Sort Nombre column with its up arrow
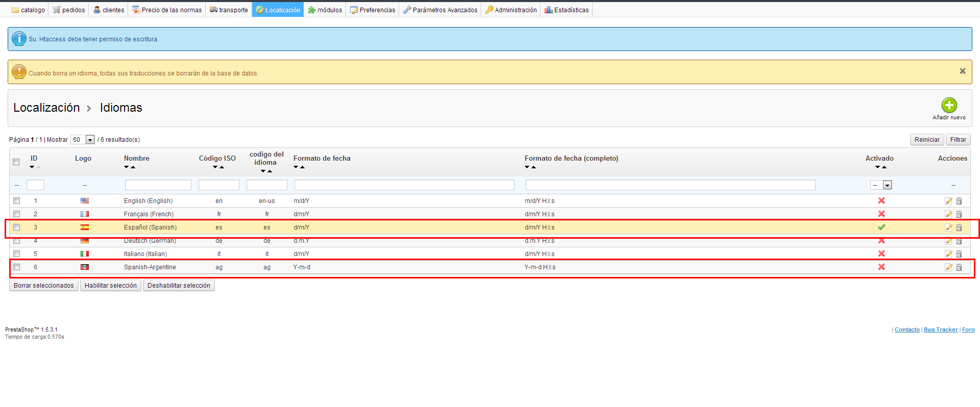Screen dimensions: 980x407 [x=133, y=167]
